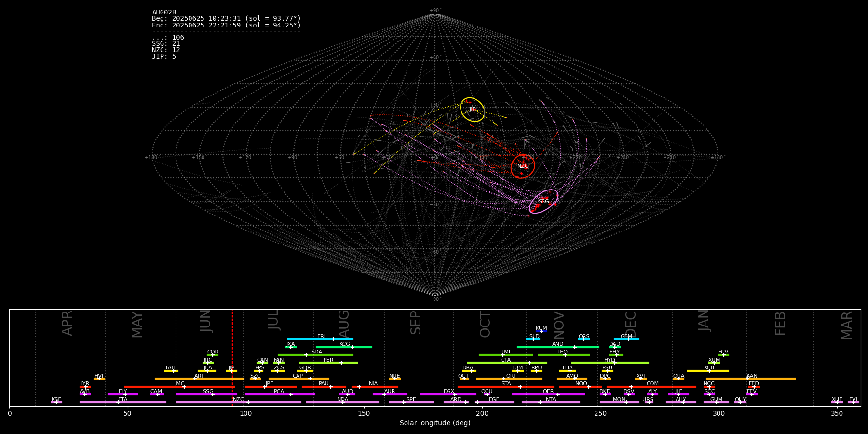
Task: Click the orange ARI shower bar
Action: (200, 379)
